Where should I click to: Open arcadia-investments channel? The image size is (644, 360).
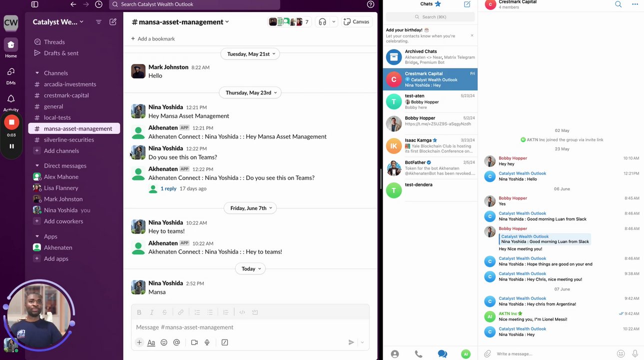click(70, 84)
